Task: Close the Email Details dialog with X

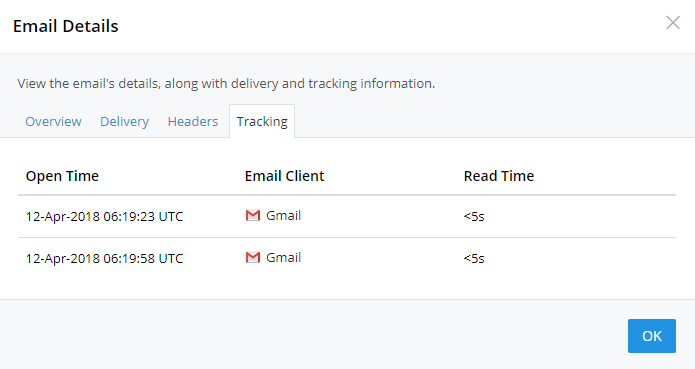Action: [673, 23]
